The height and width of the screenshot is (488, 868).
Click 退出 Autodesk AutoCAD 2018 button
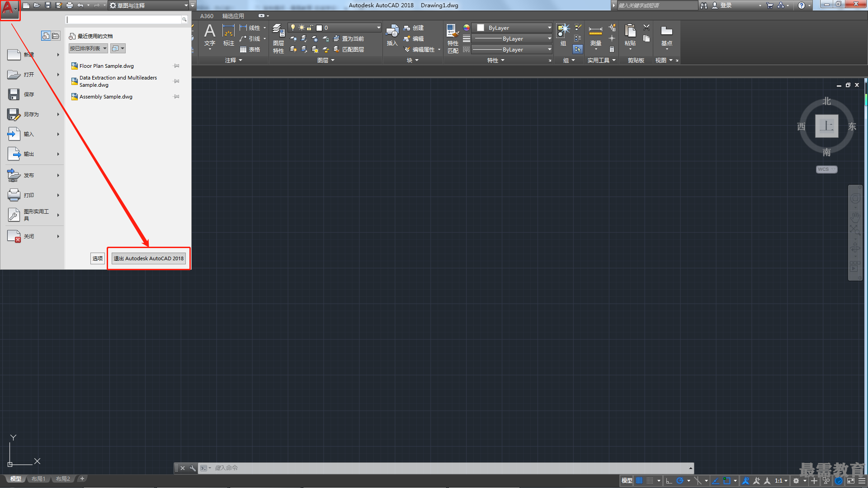coord(149,258)
